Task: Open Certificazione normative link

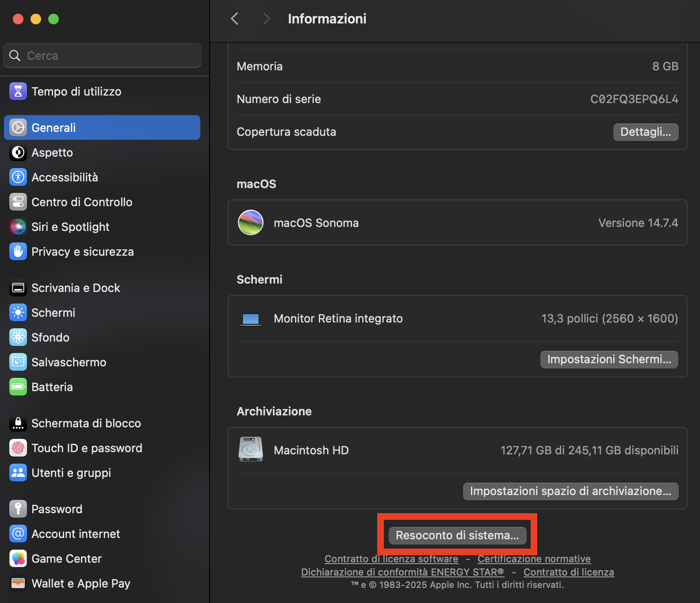Action: coord(534,559)
